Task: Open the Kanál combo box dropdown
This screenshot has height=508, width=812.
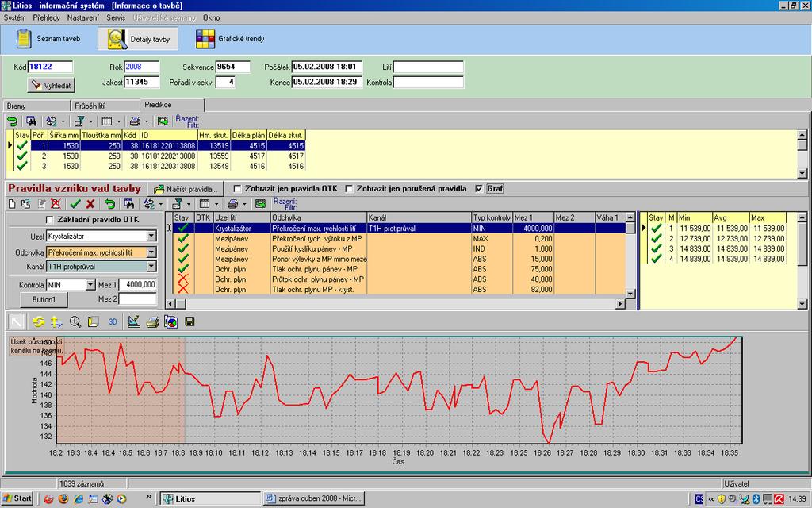Action: click(151, 267)
